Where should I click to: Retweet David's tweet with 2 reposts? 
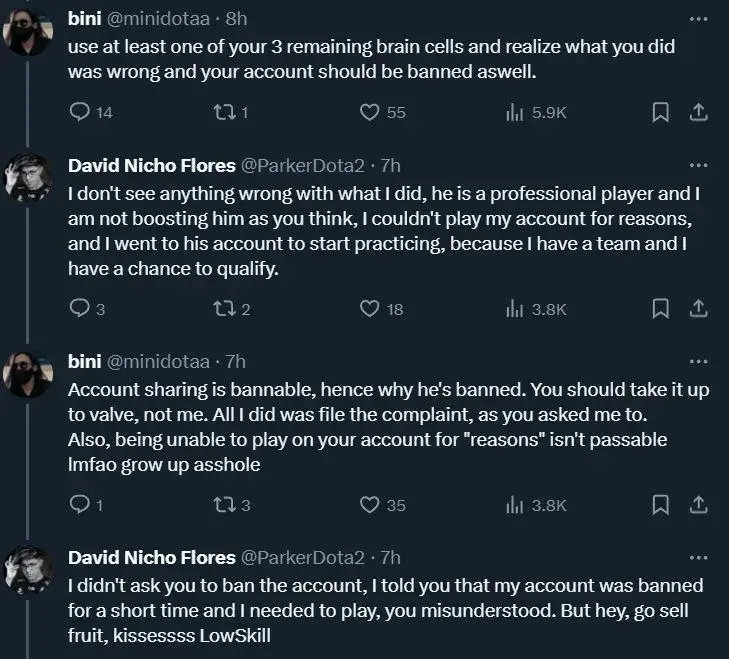click(x=226, y=309)
